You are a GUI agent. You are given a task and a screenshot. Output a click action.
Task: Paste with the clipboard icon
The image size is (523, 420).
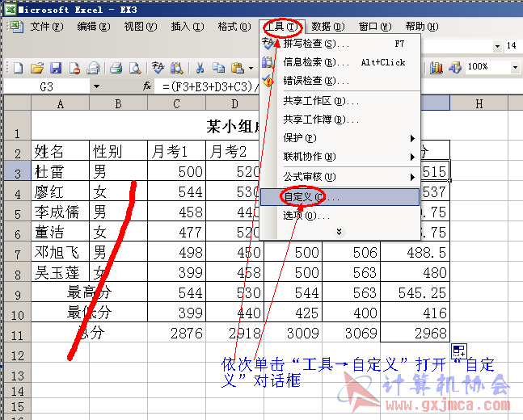237,68
